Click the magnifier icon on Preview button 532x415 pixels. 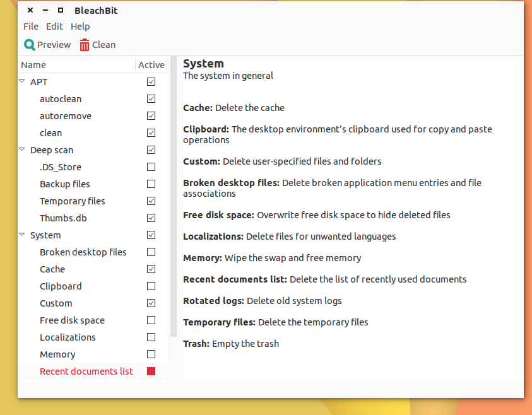click(28, 44)
